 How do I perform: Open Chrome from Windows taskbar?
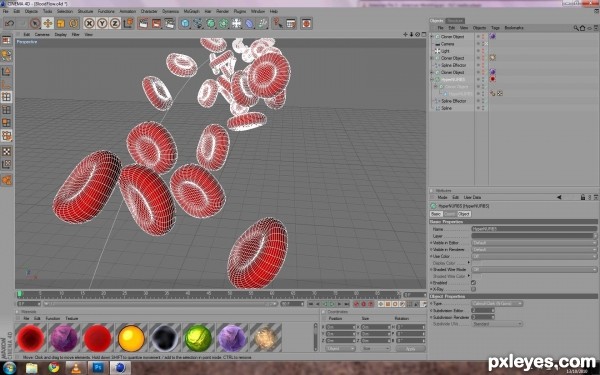54,368
